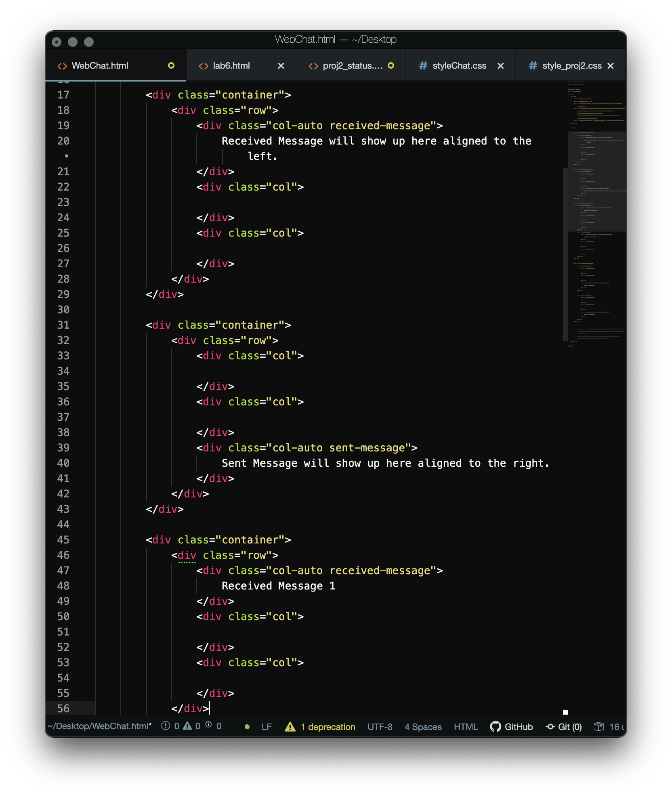Viewport: 672px width, 797px height.
Task: Click the row div on line 32
Action: (225, 340)
